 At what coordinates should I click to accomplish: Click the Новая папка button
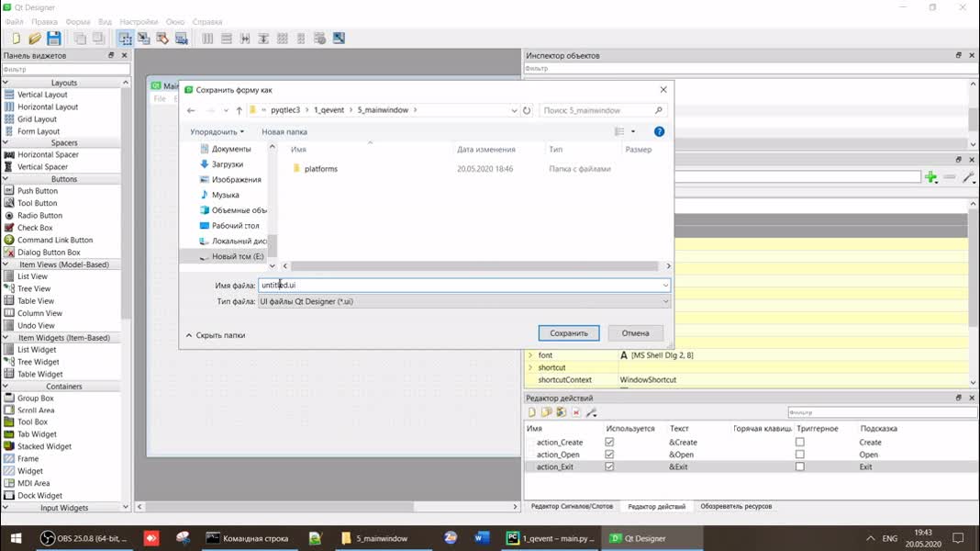[284, 132]
